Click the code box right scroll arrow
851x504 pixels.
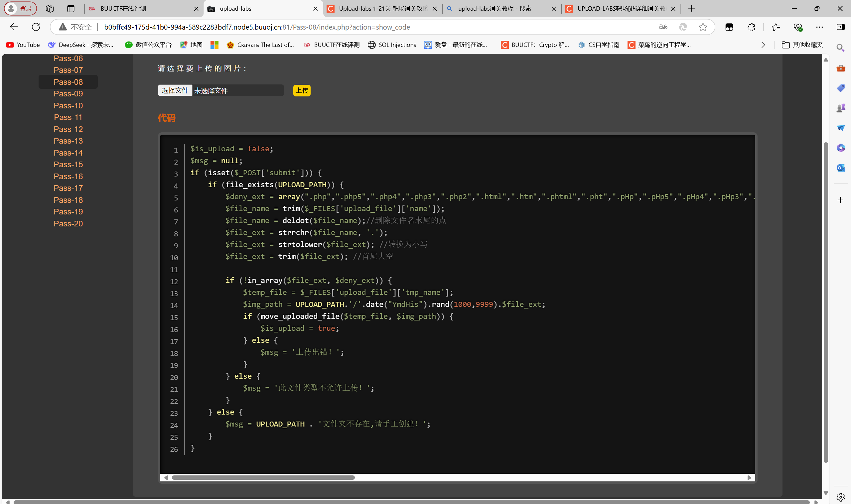[x=749, y=477]
